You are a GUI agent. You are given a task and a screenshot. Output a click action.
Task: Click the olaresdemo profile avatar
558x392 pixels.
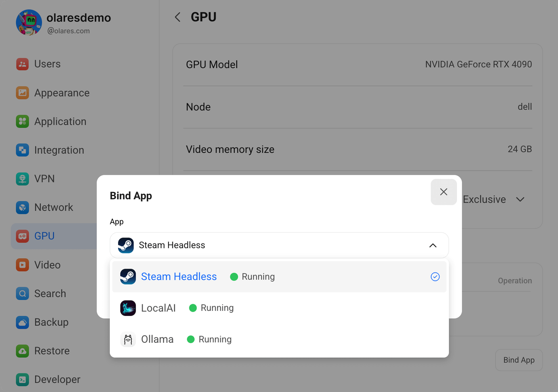pos(29,22)
